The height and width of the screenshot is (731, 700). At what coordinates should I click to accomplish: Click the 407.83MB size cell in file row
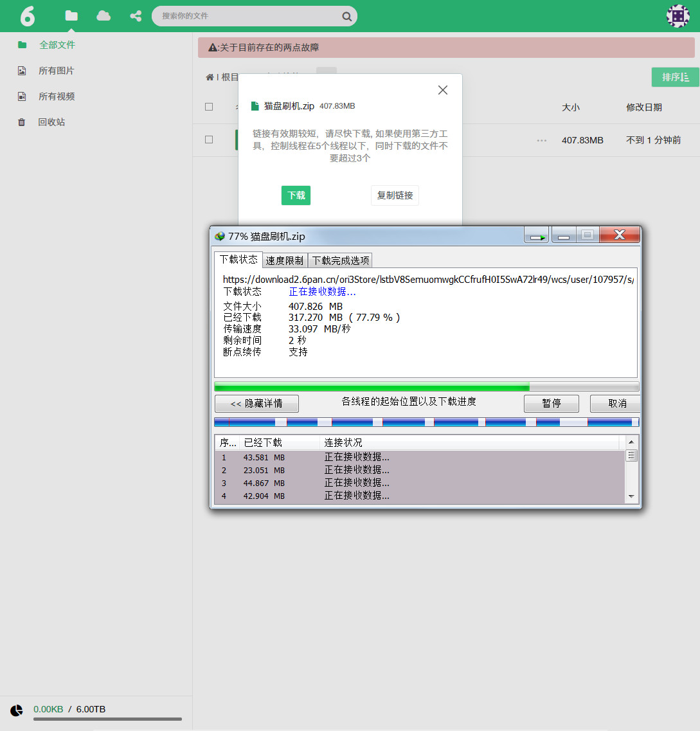582,140
